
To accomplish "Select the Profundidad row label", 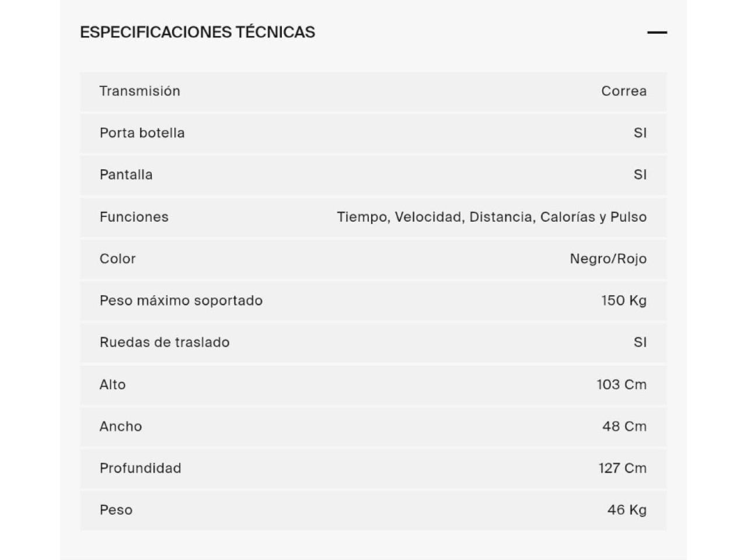I will [x=141, y=468].
